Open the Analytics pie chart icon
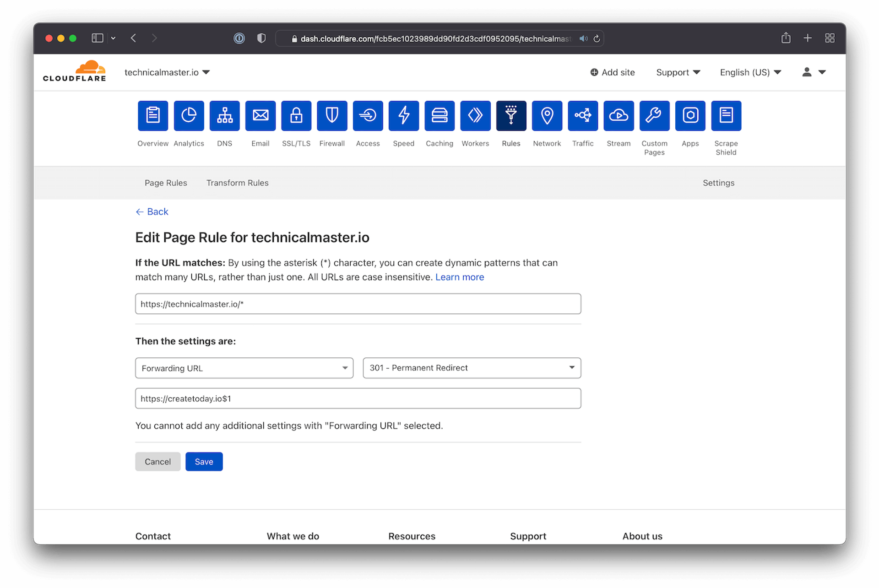The width and height of the screenshot is (879, 588). pyautogui.click(x=189, y=115)
